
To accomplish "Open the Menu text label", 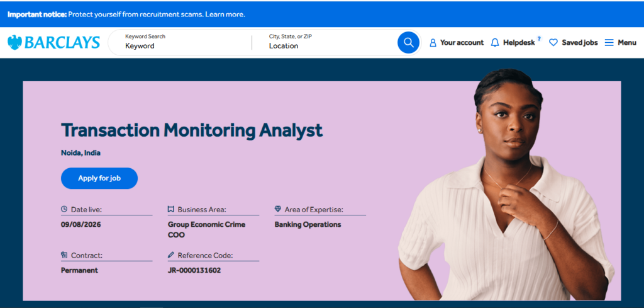I will [627, 42].
